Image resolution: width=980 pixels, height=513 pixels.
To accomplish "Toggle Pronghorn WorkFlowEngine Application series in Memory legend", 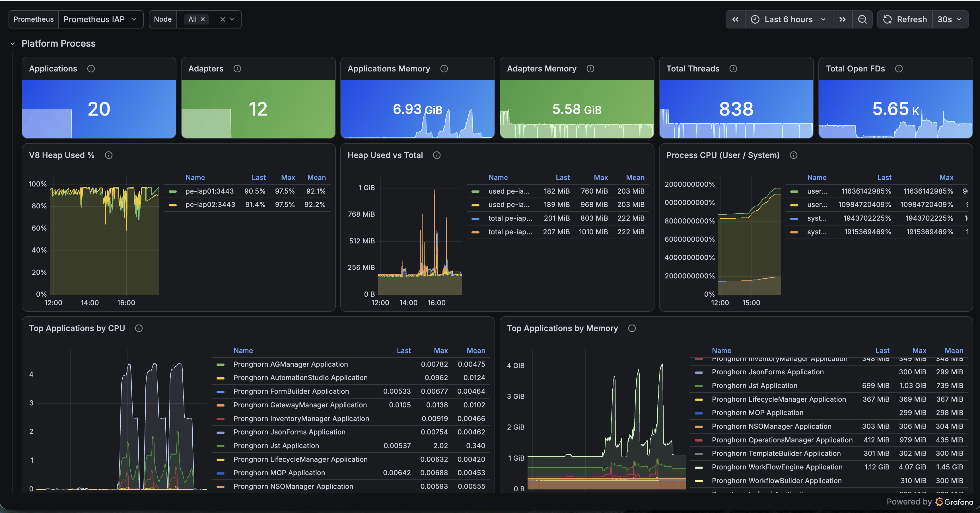I will (x=777, y=467).
